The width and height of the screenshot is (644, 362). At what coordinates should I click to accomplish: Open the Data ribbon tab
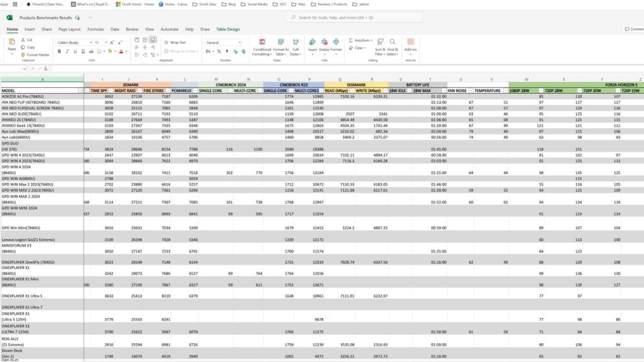(114, 29)
